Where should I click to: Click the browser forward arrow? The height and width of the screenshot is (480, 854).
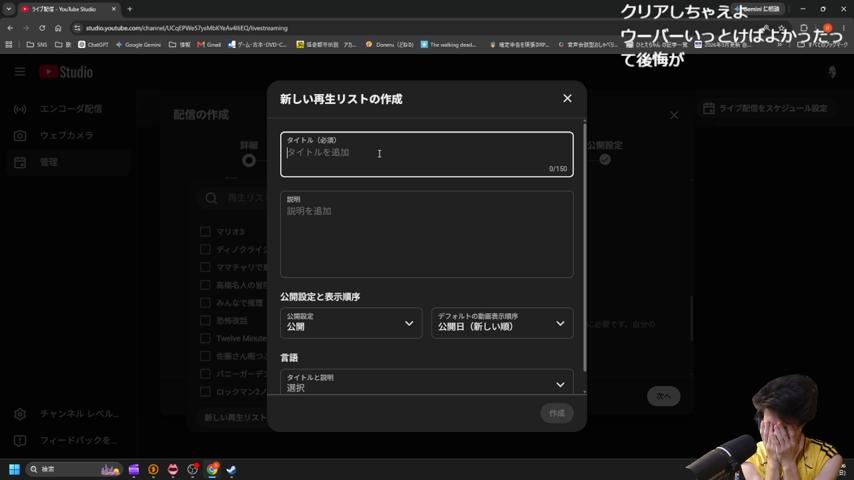point(26,28)
